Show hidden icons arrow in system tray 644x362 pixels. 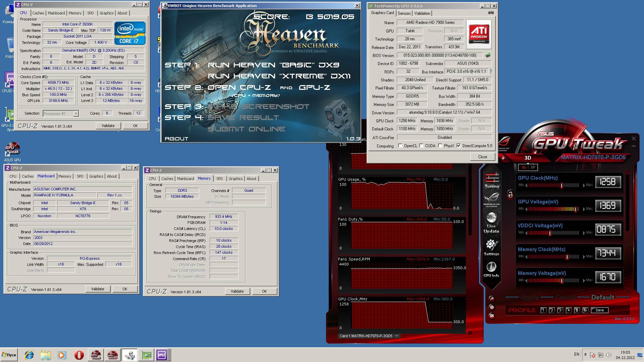click(x=585, y=354)
